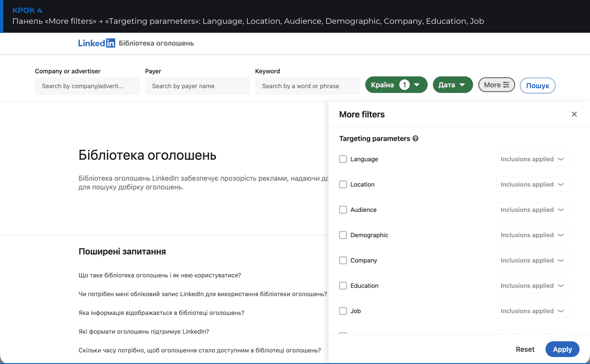
Task: Click the Пошук search button
Action: [x=537, y=86]
